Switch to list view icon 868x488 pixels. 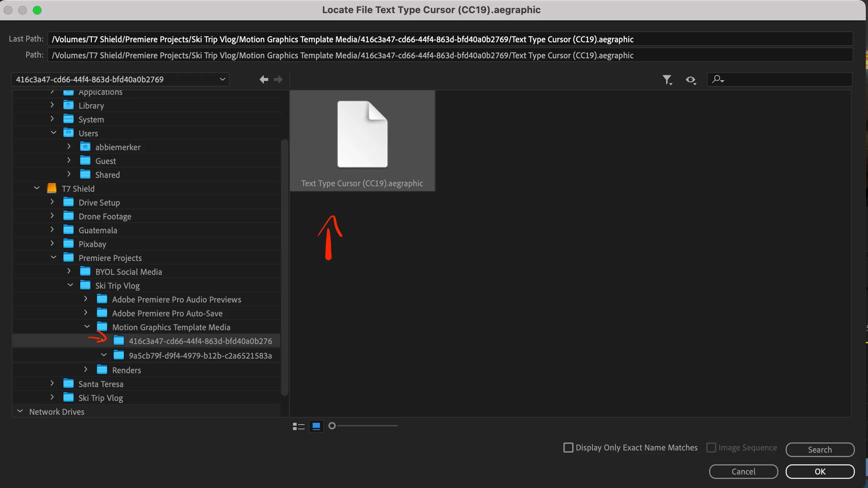(298, 426)
